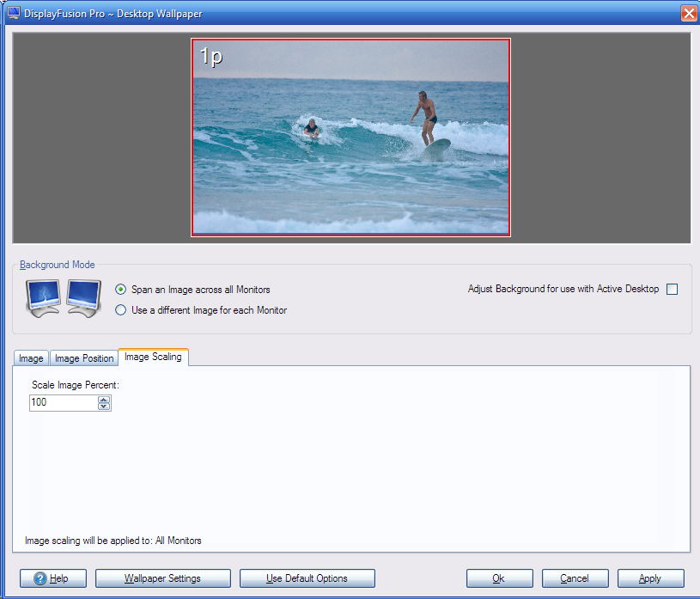Switch to the Image tab

(x=31, y=358)
